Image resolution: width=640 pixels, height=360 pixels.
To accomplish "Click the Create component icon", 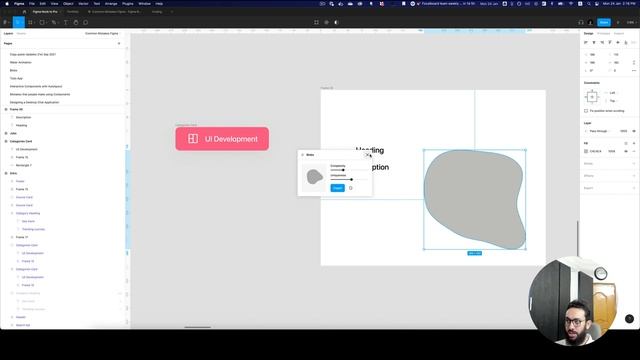I will [327, 22].
